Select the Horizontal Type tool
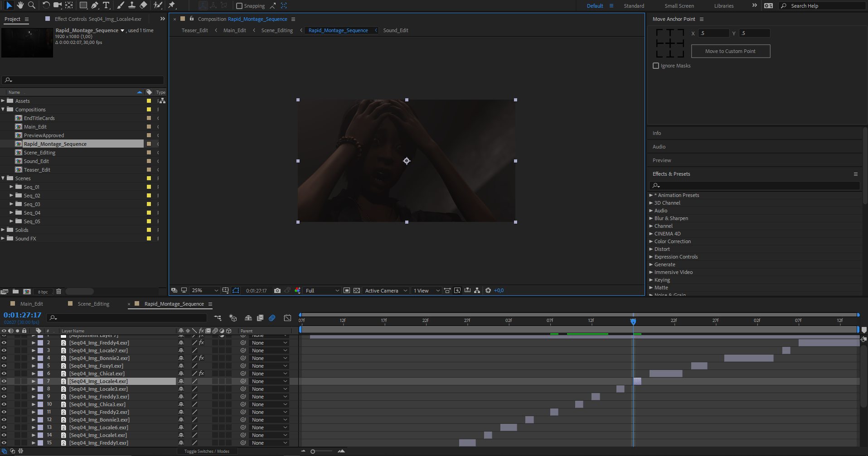Viewport: 868px width, 456px height. coord(106,5)
